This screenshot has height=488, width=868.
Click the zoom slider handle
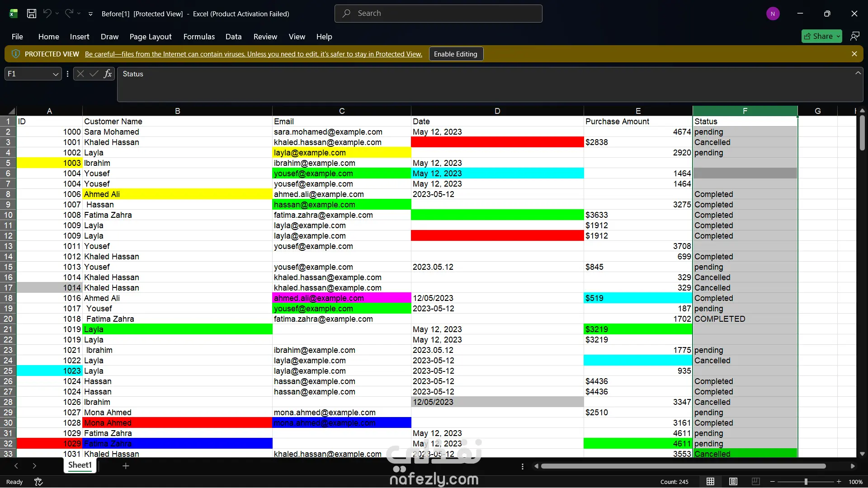806,482
